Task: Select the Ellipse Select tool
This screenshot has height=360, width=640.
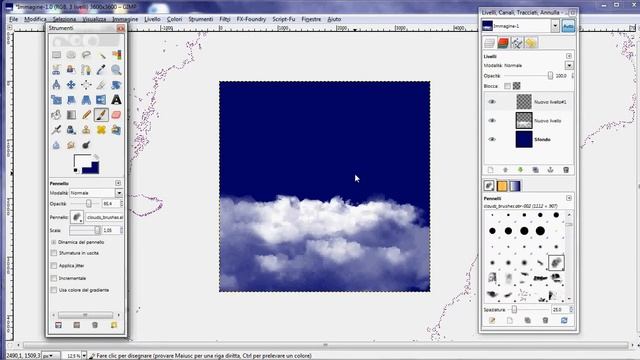Action: click(x=71, y=55)
